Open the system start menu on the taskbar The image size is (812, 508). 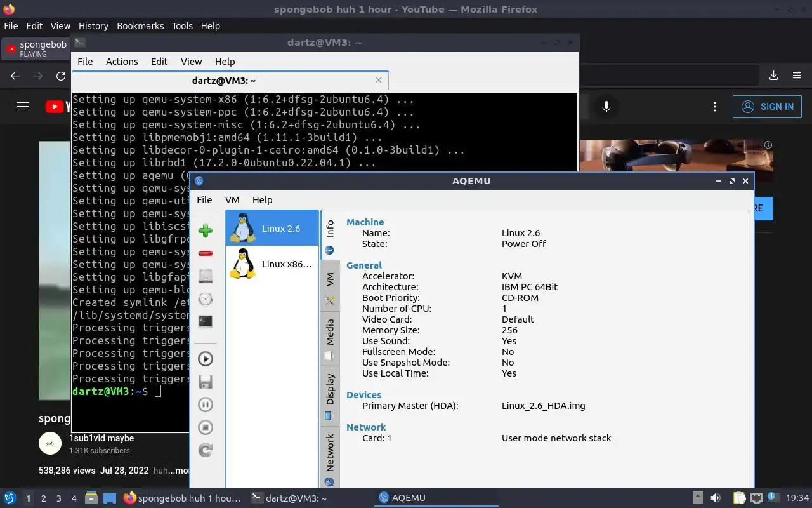[10, 498]
